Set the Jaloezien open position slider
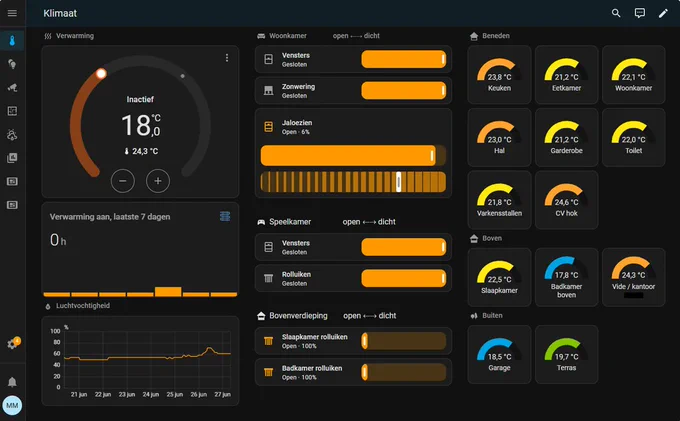680x421 pixels. [353, 155]
